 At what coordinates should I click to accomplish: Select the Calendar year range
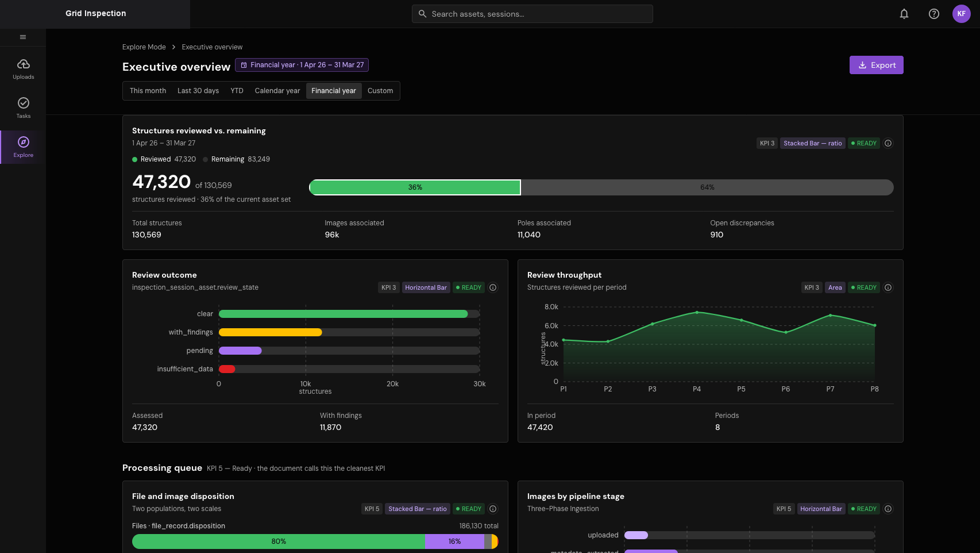pyautogui.click(x=277, y=91)
